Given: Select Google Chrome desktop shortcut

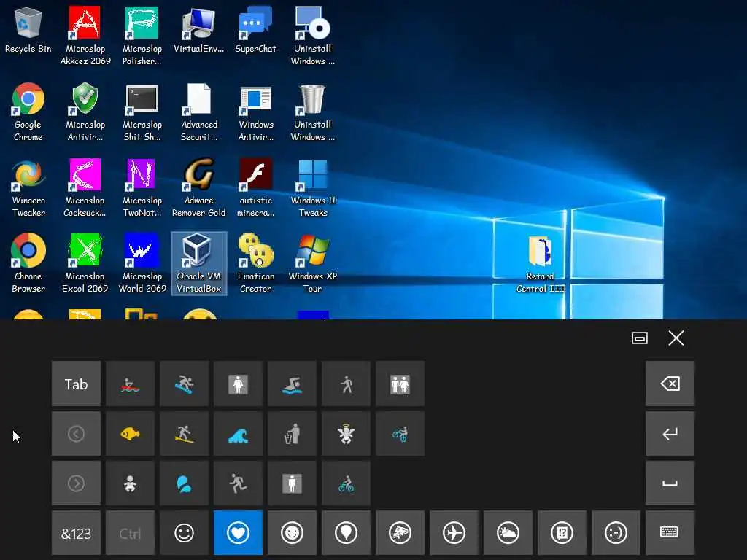Looking at the screenshot, I should coord(28,112).
